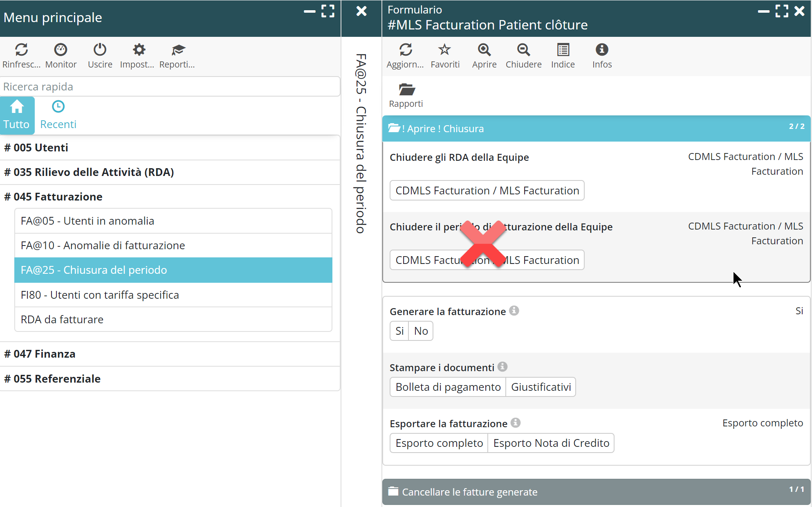Click the Uscire power icon
The image size is (812, 507).
(x=100, y=50)
